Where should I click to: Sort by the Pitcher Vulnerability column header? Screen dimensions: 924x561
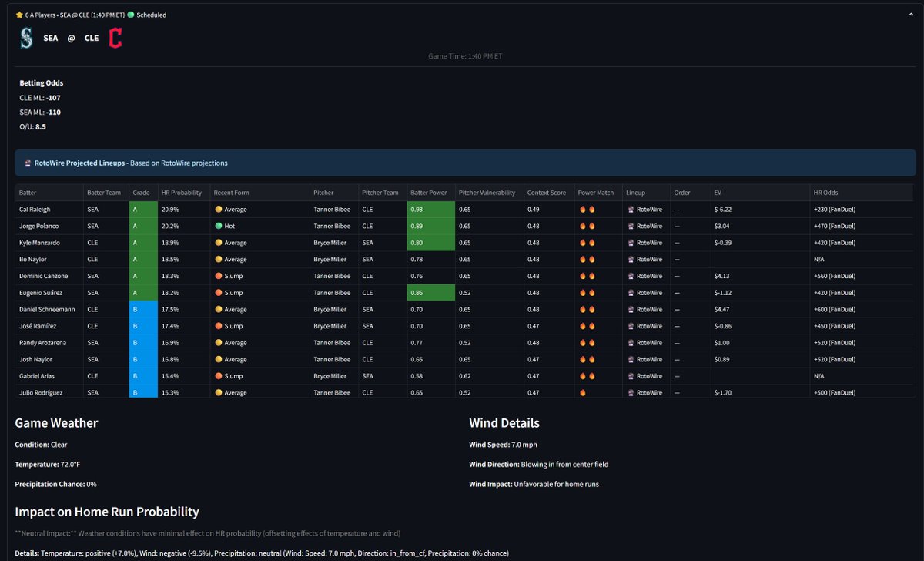(488, 193)
